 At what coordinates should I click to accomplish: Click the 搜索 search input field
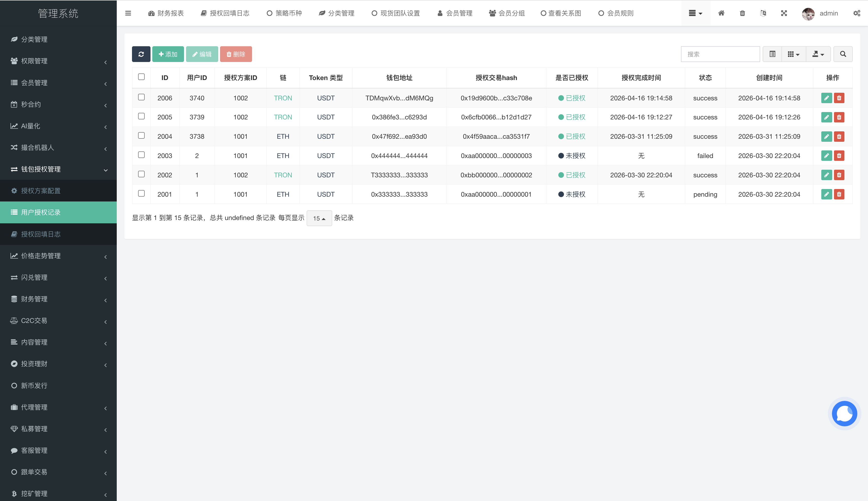point(720,54)
